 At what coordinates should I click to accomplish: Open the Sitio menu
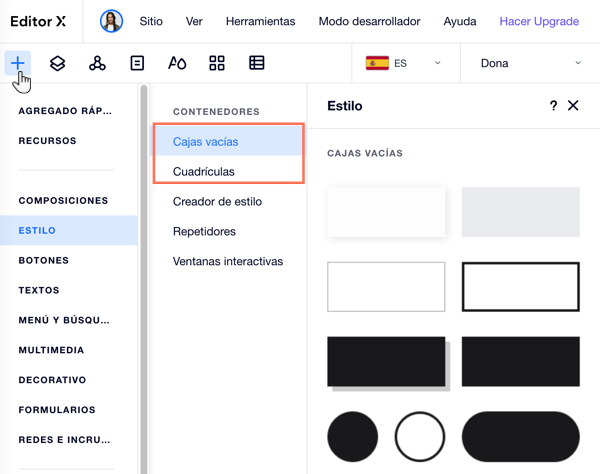[151, 21]
